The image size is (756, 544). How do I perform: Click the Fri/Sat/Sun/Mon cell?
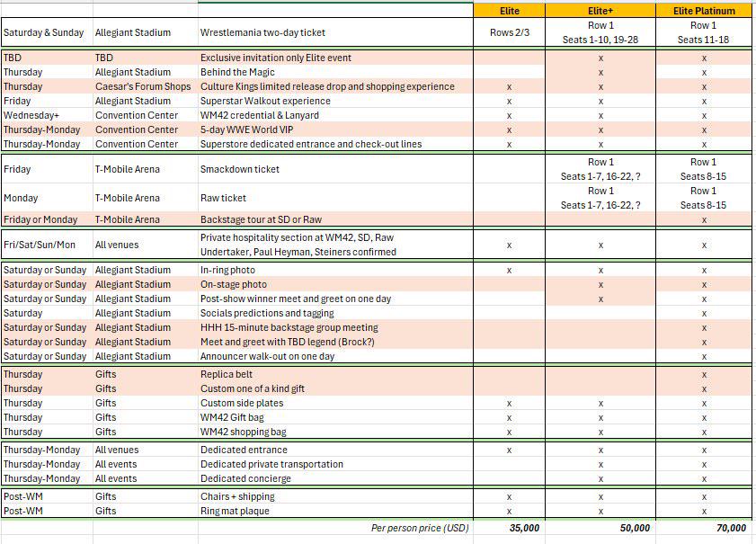[x=47, y=245]
